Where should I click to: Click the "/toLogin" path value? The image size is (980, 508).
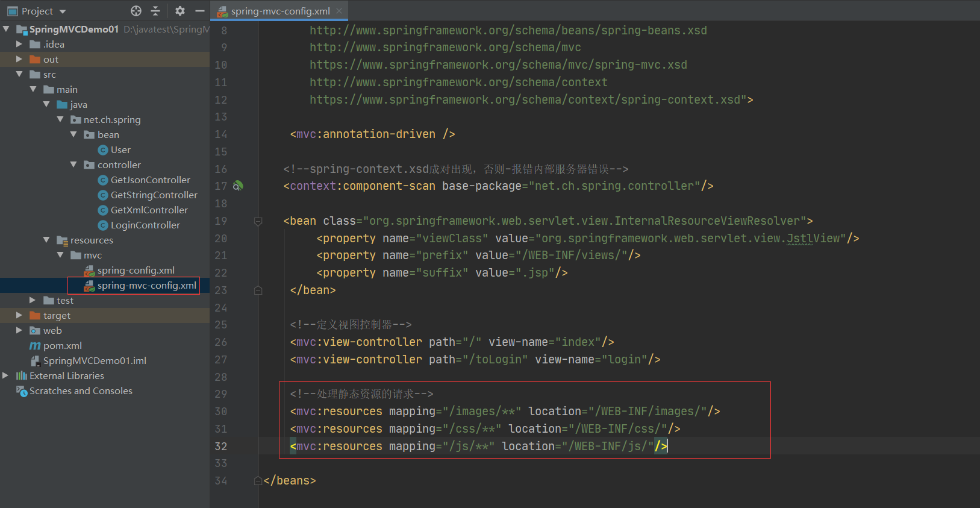496,360
